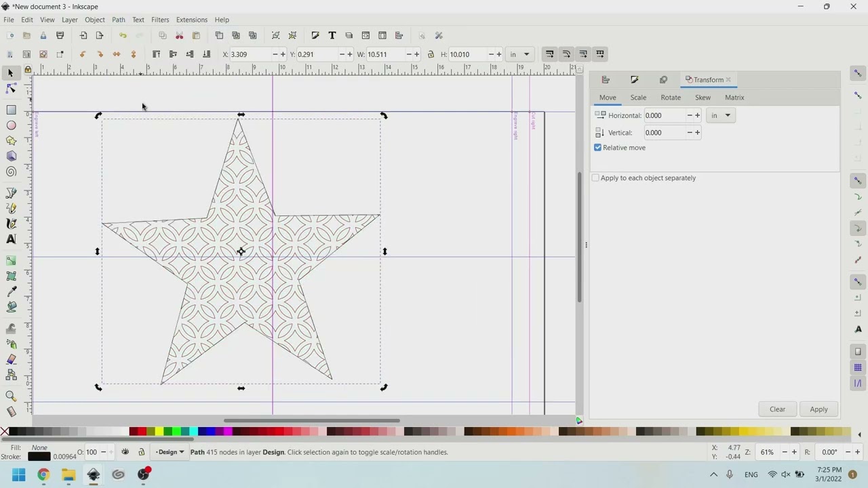This screenshot has height=488, width=868.
Task: Open toolbar units dropdown showing in
Action: [520, 54]
